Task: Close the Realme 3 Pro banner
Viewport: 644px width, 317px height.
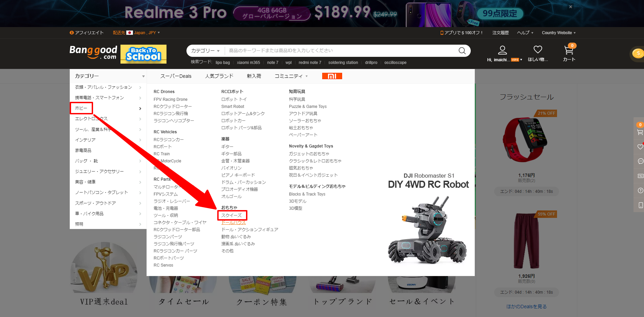Action: [571, 7]
